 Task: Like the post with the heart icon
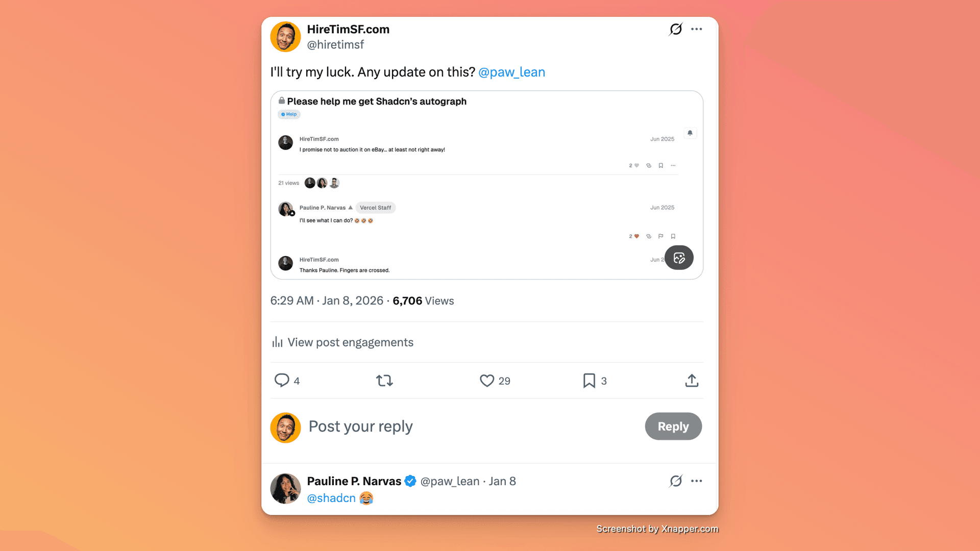[x=487, y=381]
